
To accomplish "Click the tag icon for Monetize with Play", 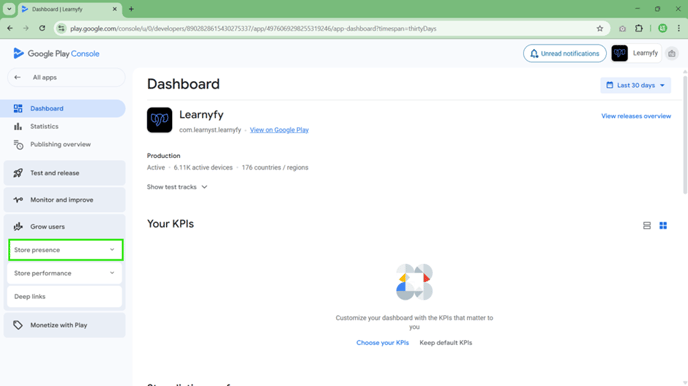I will tap(18, 325).
